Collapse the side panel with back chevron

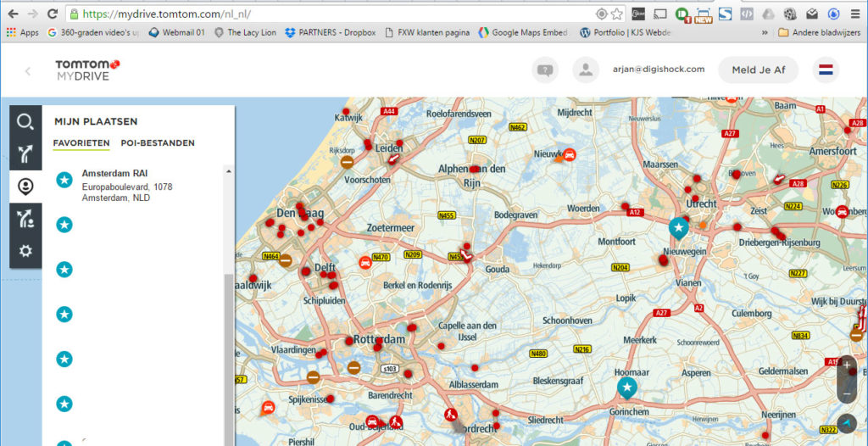tap(28, 71)
